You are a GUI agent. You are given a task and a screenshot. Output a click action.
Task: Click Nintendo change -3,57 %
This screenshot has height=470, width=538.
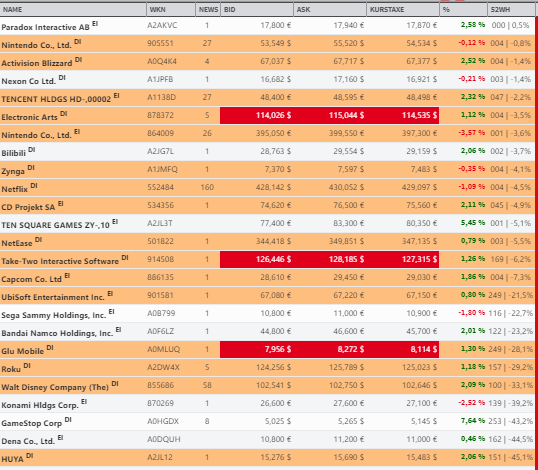(472, 133)
